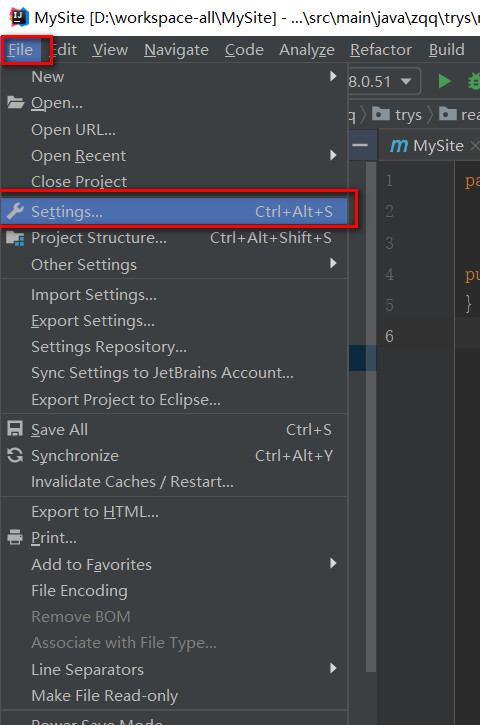480x725 pixels.
Task: Select File Encoding menu entry
Action: pyautogui.click(x=174, y=590)
